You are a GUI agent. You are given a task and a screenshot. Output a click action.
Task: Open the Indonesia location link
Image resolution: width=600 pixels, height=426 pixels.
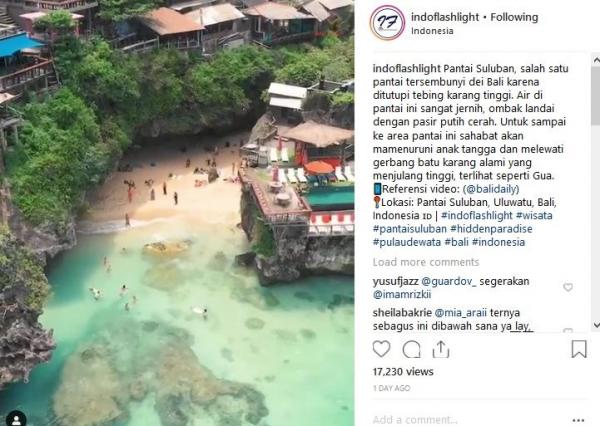tap(432, 31)
